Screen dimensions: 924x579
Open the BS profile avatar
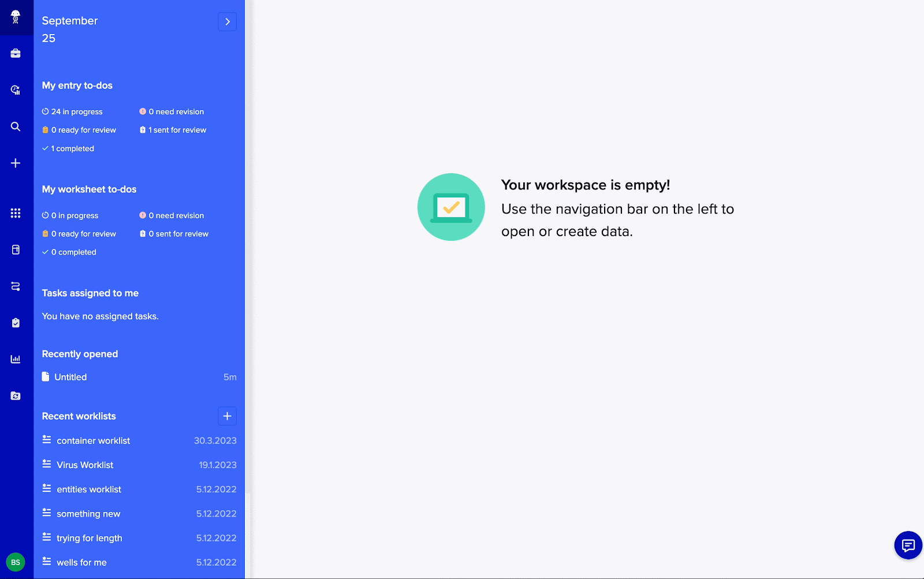[x=16, y=562]
